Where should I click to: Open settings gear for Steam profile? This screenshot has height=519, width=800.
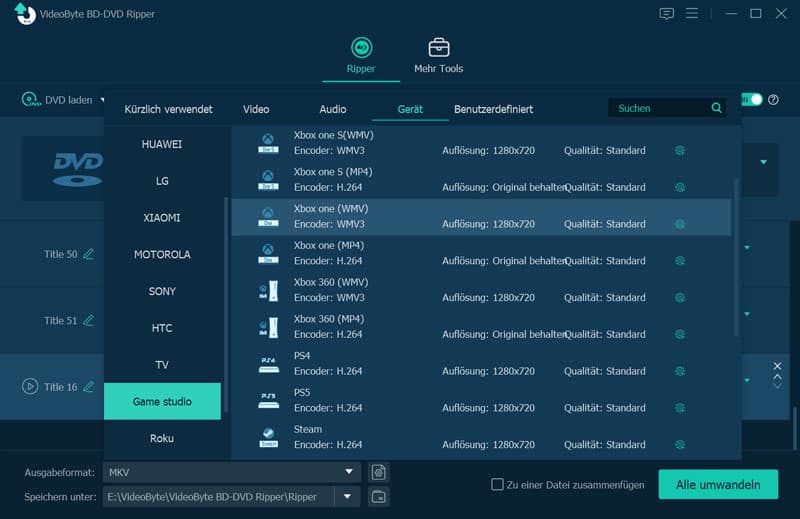(x=680, y=444)
